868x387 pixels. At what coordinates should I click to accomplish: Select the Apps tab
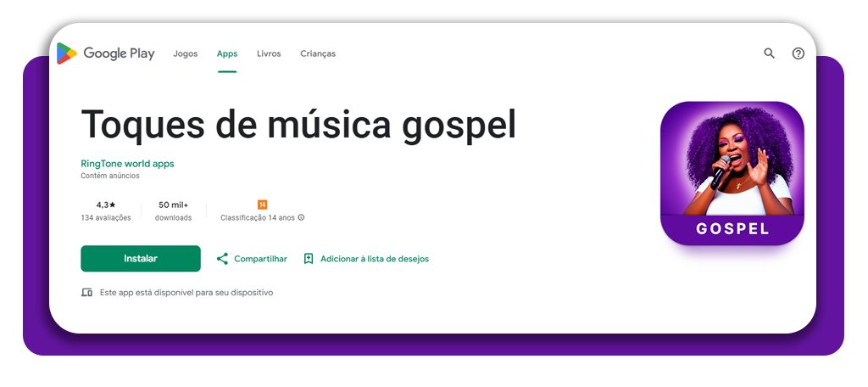[x=227, y=53]
